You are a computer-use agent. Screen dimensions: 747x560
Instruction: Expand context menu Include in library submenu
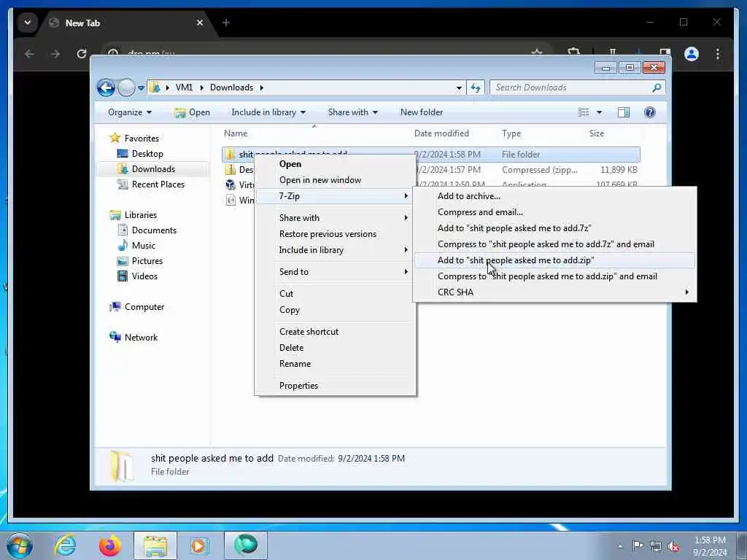pos(335,250)
